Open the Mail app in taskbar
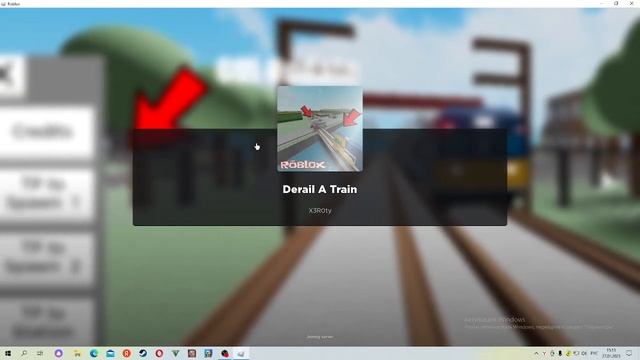Viewport: 640px width, 360px height. 110,353
